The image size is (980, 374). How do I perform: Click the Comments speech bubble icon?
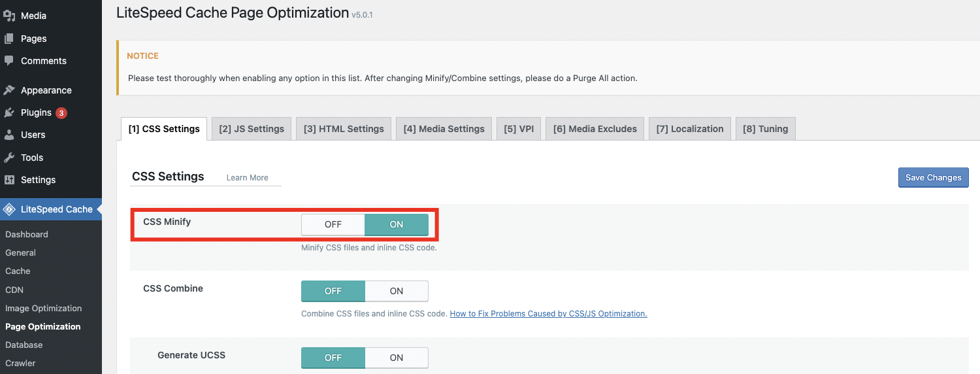pyautogui.click(x=9, y=61)
